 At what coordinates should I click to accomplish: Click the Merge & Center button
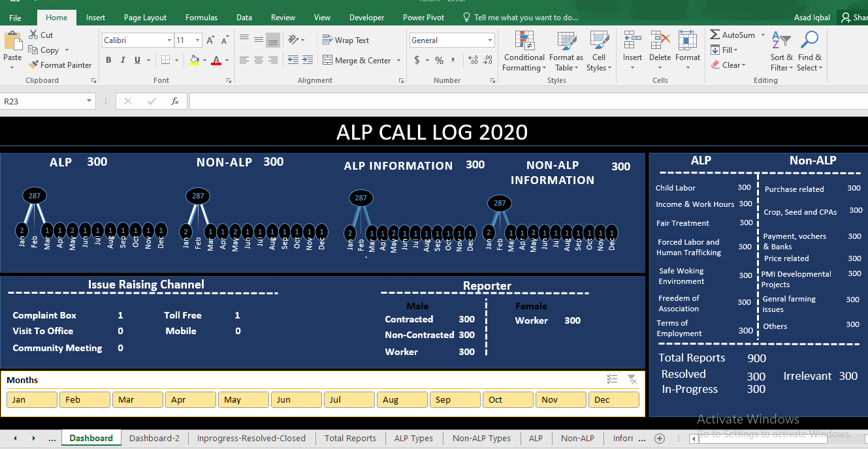pos(357,61)
